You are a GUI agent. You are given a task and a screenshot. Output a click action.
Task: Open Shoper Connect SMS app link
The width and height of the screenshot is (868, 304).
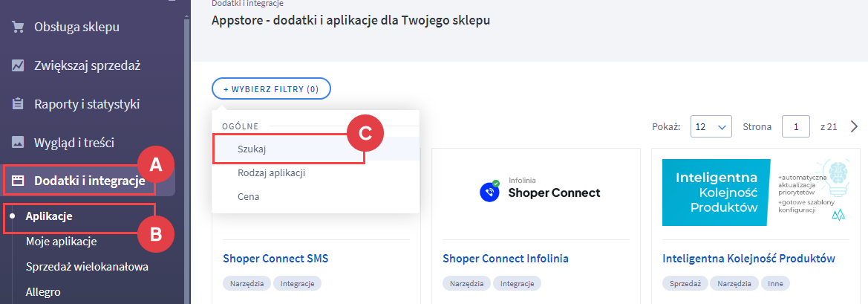pos(275,259)
